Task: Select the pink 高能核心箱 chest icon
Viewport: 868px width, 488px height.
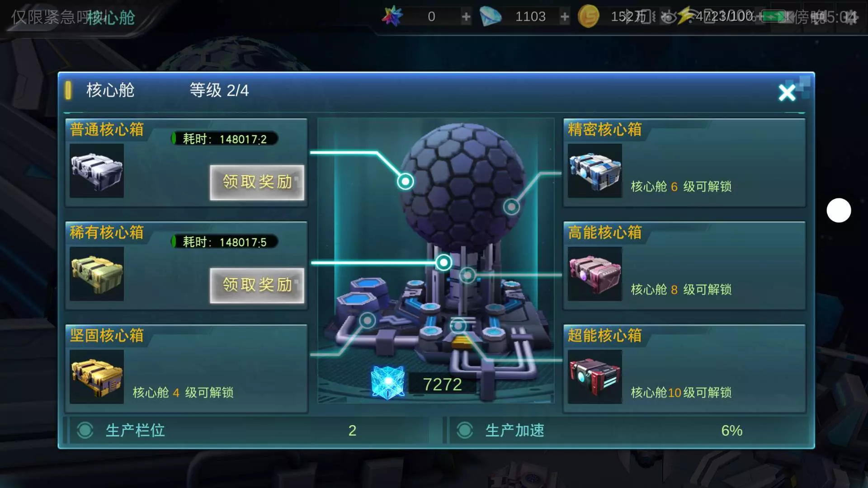Action: pos(595,274)
